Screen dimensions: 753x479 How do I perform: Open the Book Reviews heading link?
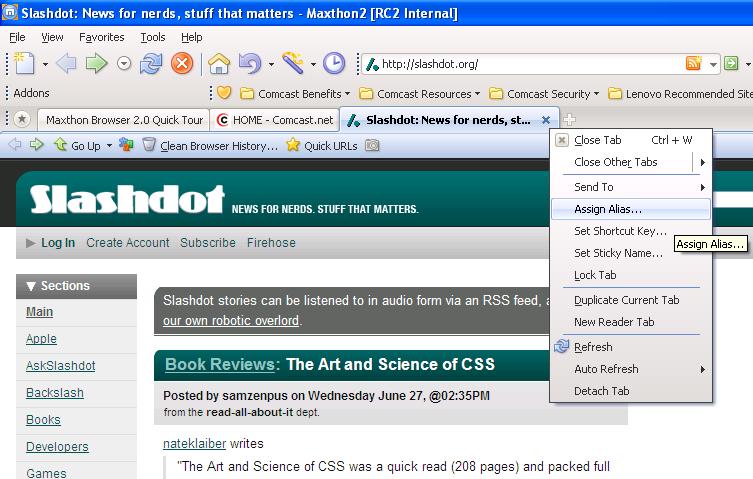coord(220,364)
